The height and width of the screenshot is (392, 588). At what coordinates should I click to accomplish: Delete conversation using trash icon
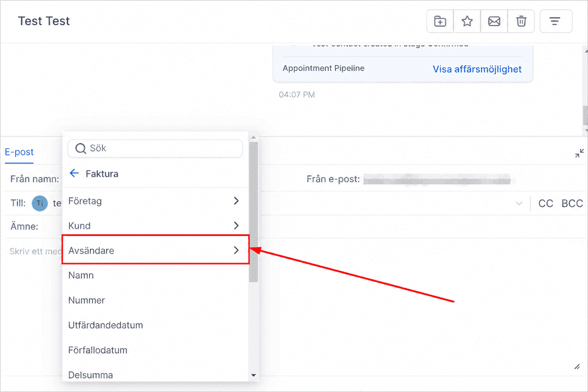click(x=521, y=21)
